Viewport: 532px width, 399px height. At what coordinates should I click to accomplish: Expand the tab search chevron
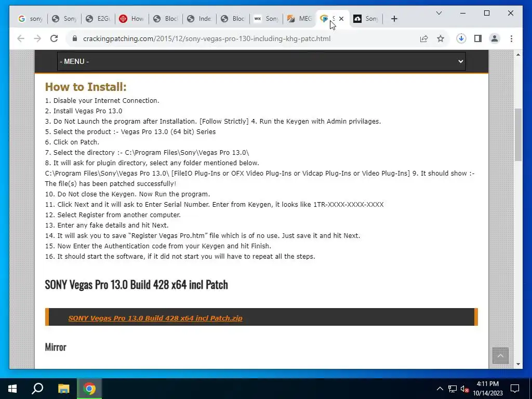coord(438,13)
